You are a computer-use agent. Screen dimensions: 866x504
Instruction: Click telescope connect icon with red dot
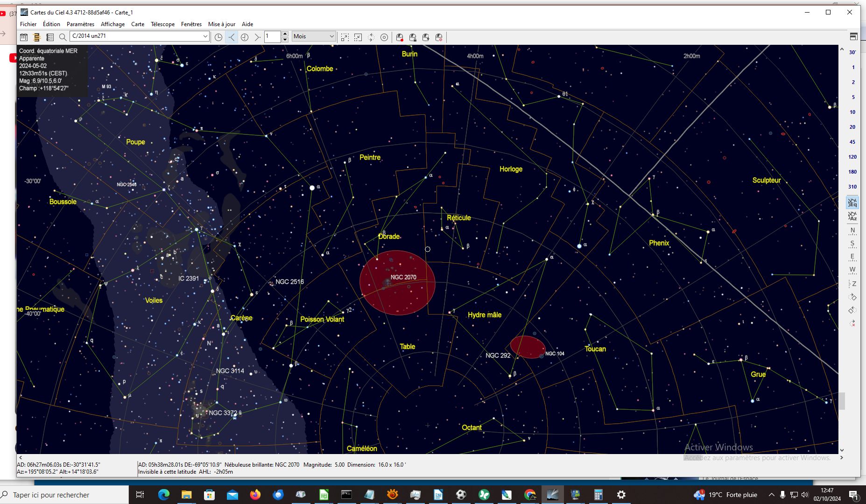(x=400, y=37)
